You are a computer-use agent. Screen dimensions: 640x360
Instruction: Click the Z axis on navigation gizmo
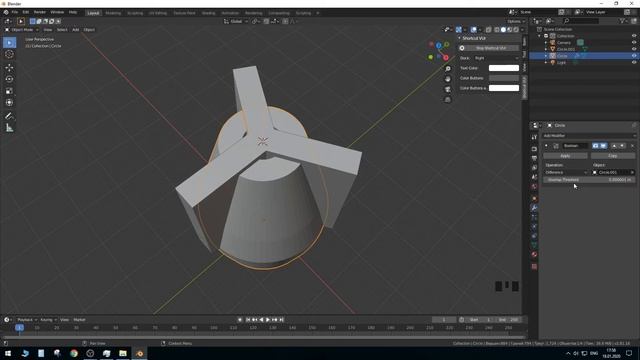[x=438, y=45]
